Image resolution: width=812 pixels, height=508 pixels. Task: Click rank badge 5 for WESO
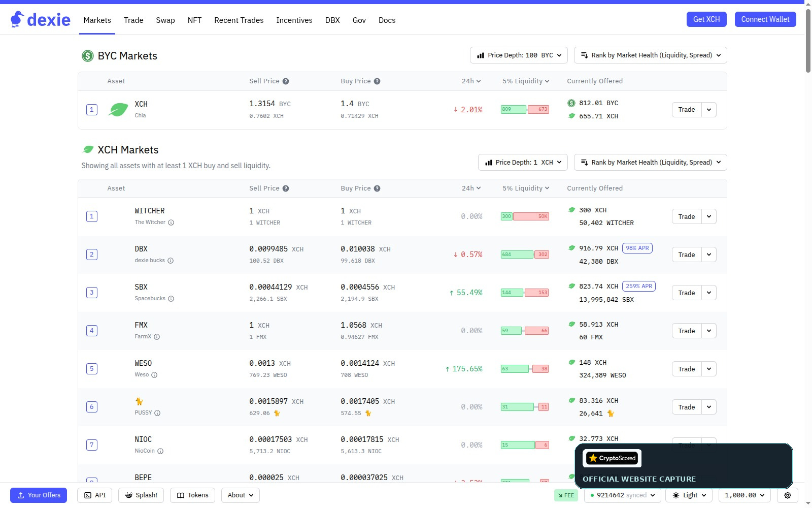[x=92, y=369]
